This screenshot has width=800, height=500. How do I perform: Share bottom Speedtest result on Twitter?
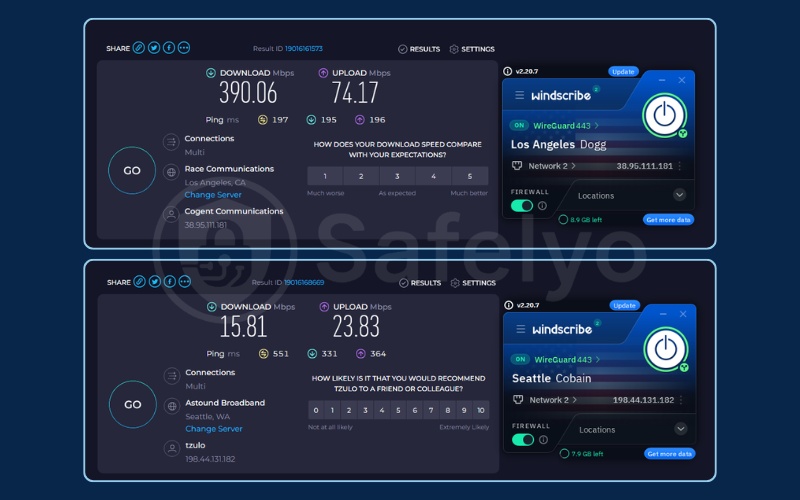tap(155, 282)
